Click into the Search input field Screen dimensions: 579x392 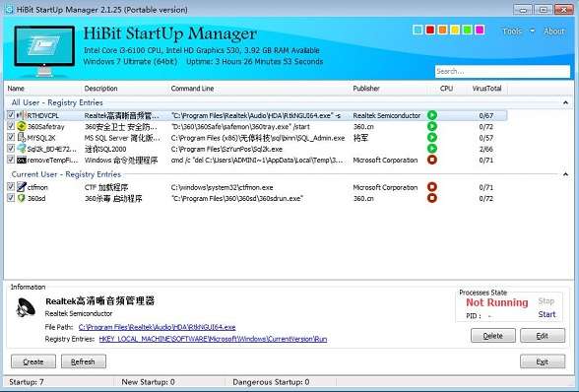point(502,71)
